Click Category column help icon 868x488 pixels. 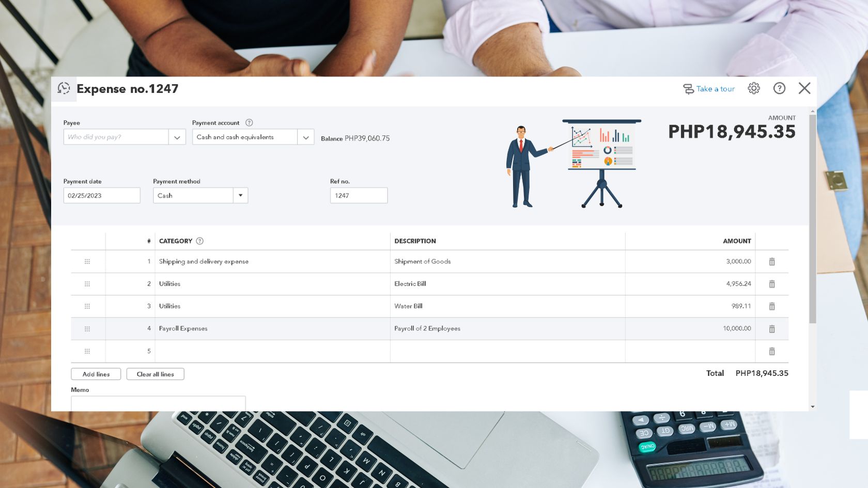click(200, 241)
